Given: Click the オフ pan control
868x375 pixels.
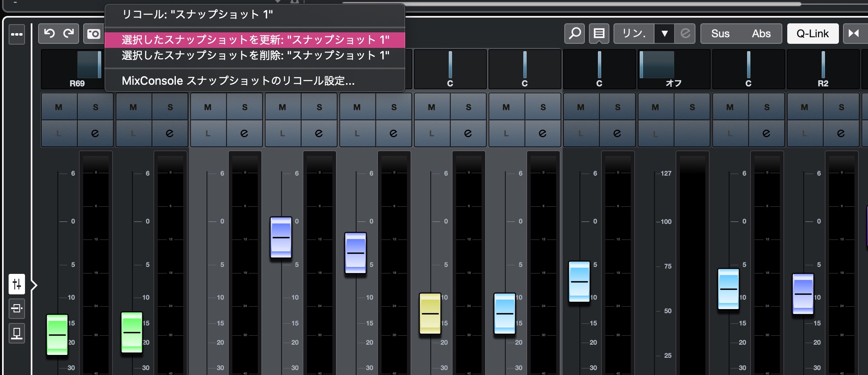Looking at the screenshot, I should [x=674, y=69].
